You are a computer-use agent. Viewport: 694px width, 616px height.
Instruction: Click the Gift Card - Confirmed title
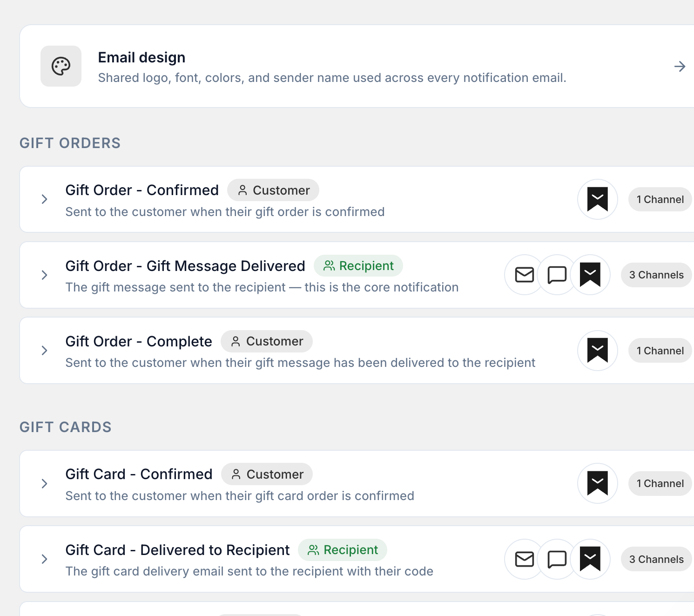[139, 474]
